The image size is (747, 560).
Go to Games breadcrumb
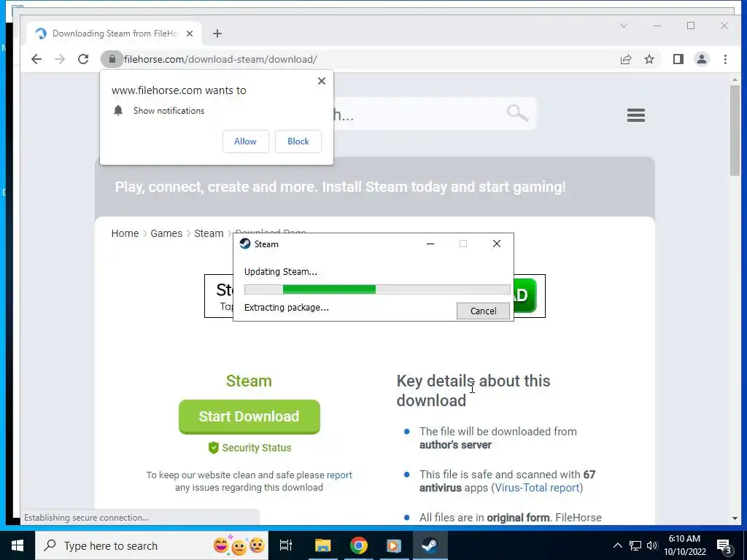166,233
